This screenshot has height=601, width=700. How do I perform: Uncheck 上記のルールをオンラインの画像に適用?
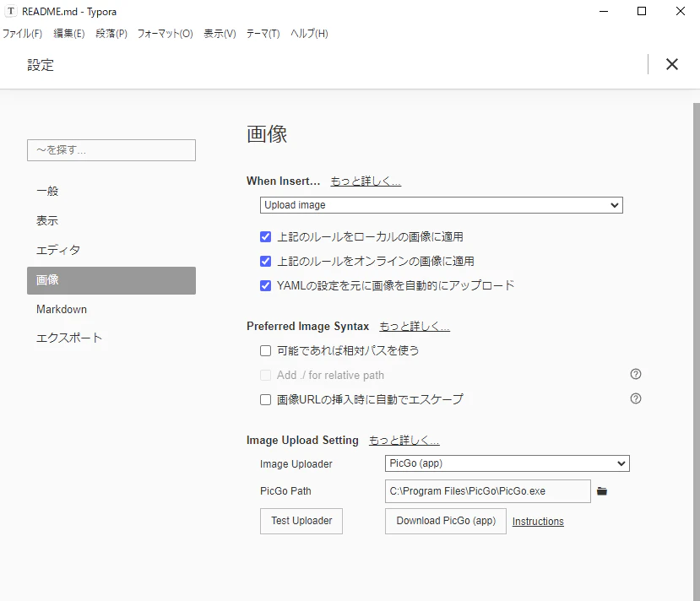point(266,261)
